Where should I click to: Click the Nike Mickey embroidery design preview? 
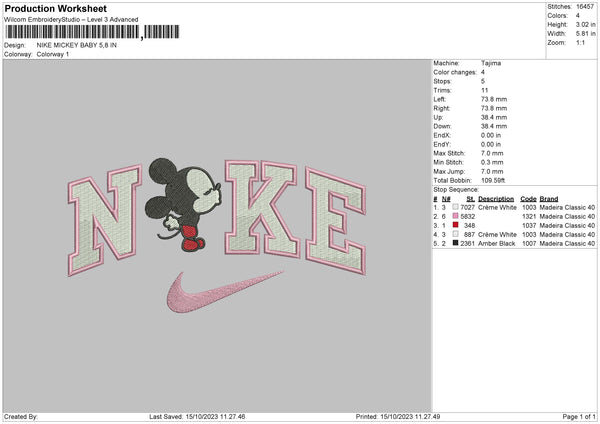point(217,236)
